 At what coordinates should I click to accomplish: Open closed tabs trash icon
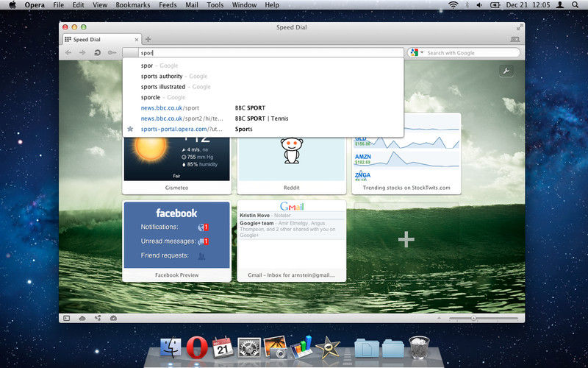click(517, 39)
